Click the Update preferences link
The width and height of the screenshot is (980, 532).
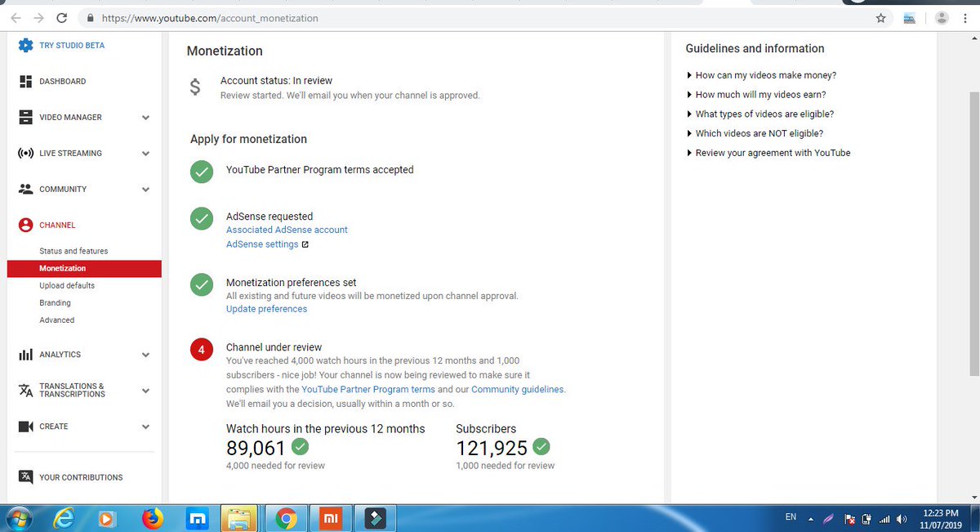click(266, 309)
